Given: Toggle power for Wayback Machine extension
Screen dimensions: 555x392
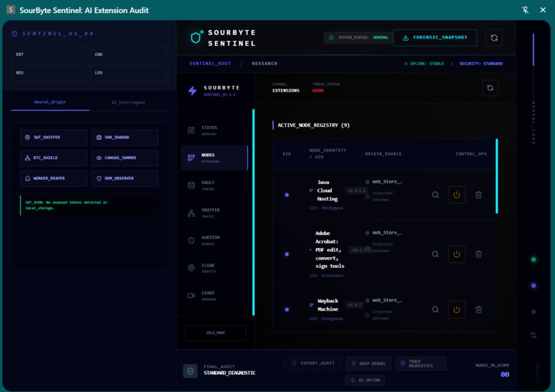Looking at the screenshot, I should click(457, 310).
